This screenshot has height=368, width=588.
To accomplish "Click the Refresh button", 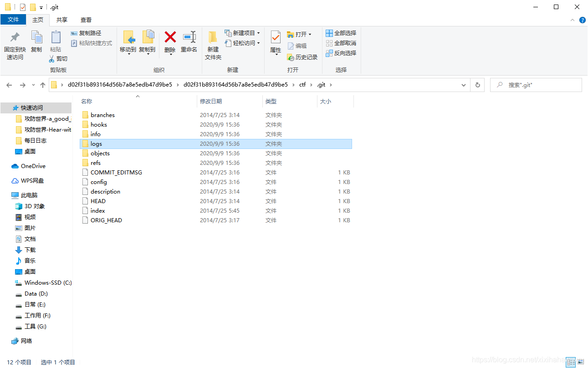I will (477, 85).
